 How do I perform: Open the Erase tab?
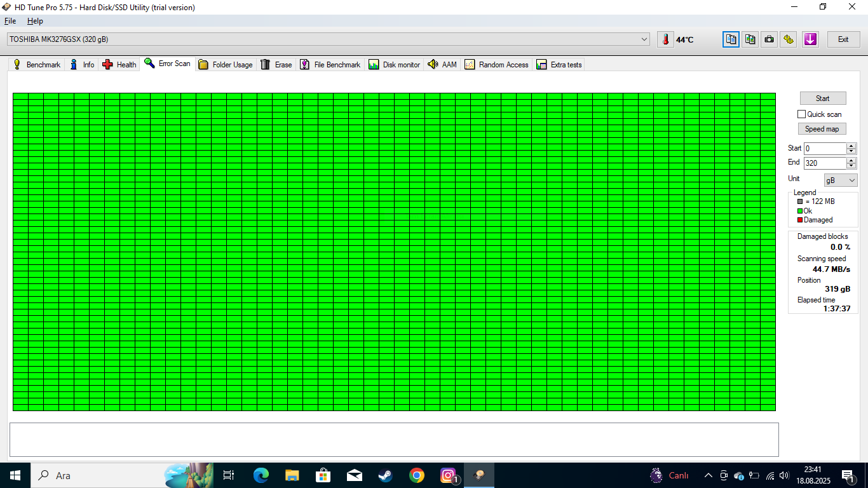276,65
